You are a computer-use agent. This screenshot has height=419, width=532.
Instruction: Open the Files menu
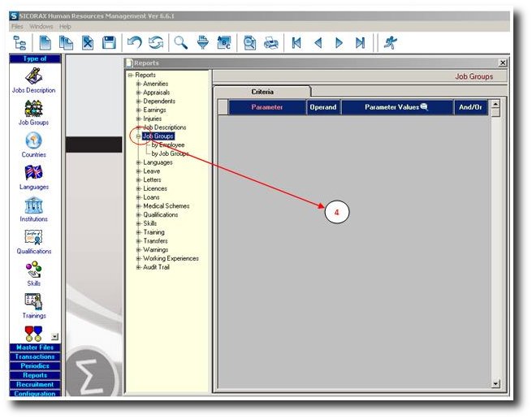pyautogui.click(x=17, y=27)
